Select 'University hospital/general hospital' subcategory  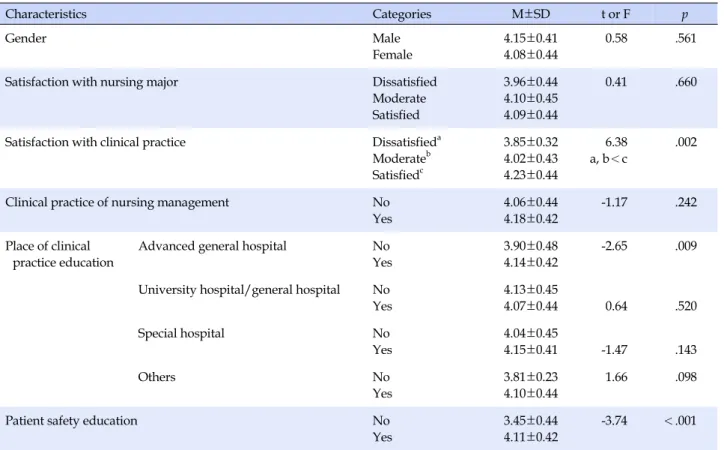239,290
